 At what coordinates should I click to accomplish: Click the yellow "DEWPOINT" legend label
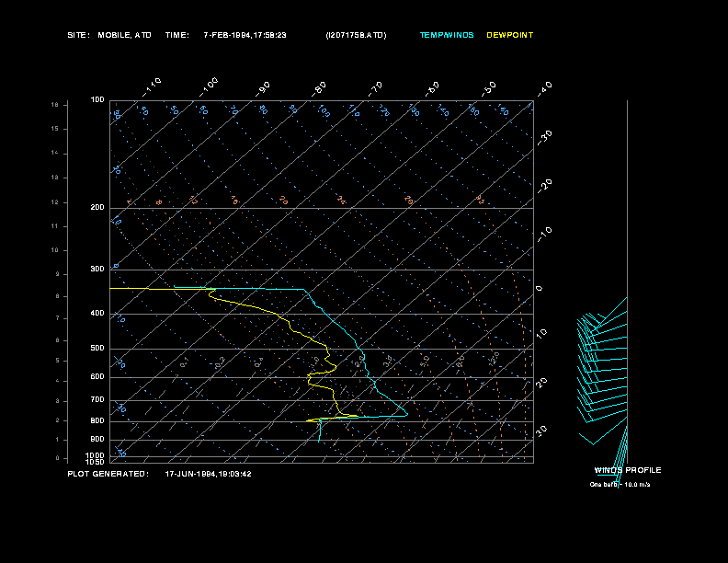[x=510, y=35]
